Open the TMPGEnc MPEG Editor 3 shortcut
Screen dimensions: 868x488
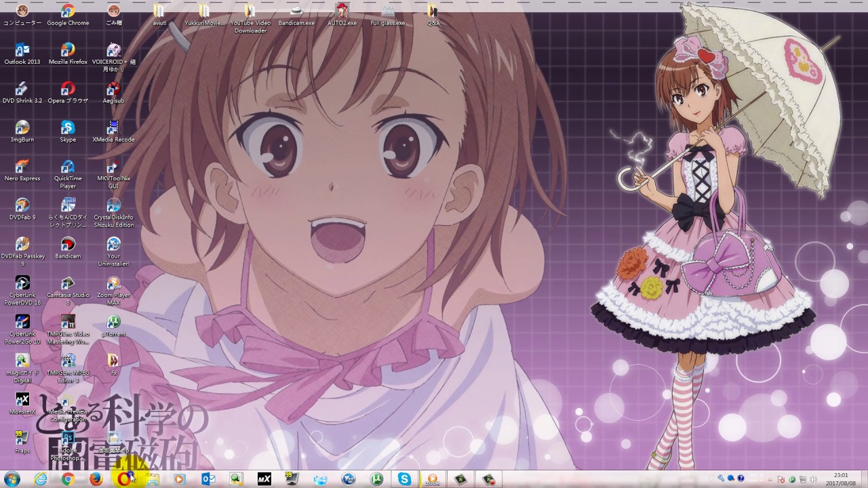68,369
